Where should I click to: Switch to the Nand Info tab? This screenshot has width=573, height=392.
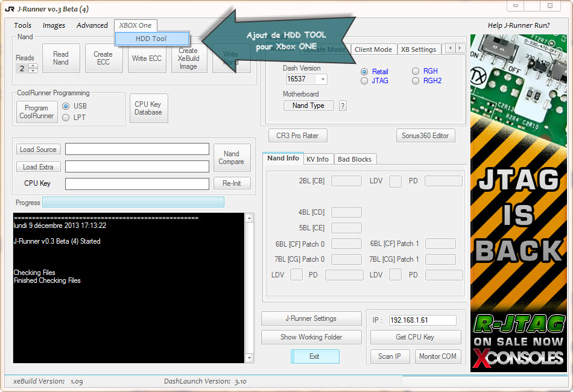283,158
